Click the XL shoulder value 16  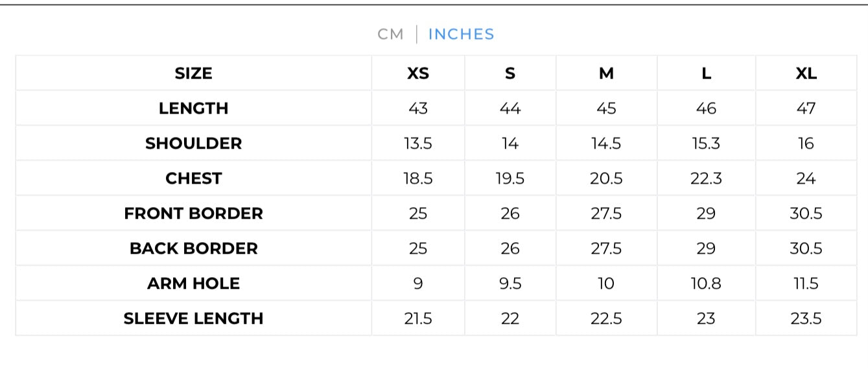coord(806,143)
